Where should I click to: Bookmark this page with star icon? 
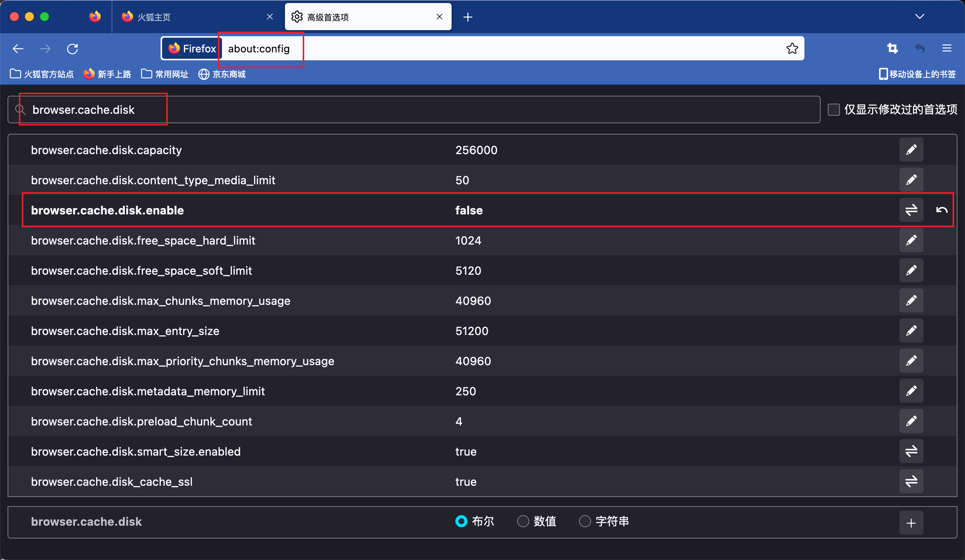[x=792, y=49]
